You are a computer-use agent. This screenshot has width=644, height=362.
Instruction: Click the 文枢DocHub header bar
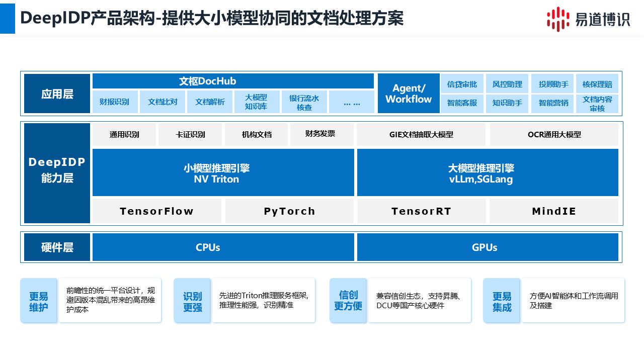(x=232, y=81)
